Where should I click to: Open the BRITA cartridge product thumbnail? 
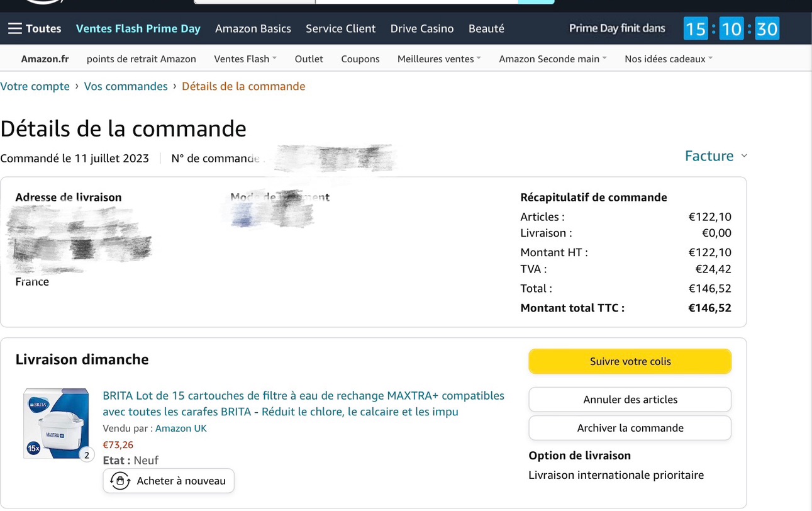pyautogui.click(x=56, y=424)
